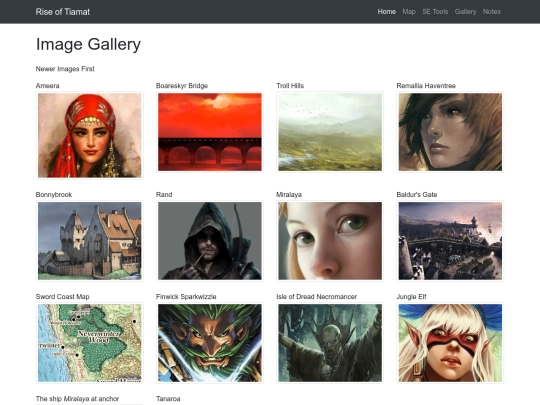Click the 'Miralaya' caption above eye portrait

pos(289,195)
